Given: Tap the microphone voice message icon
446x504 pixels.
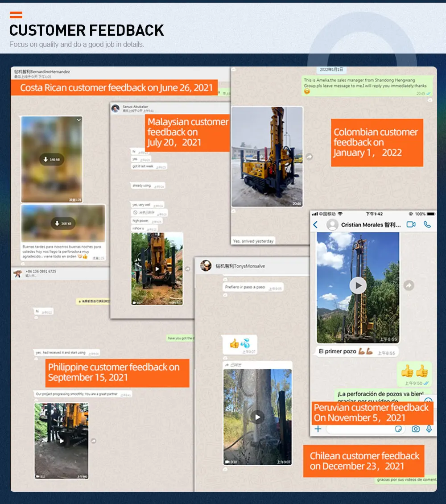Looking at the screenshot, I should click(429, 429).
